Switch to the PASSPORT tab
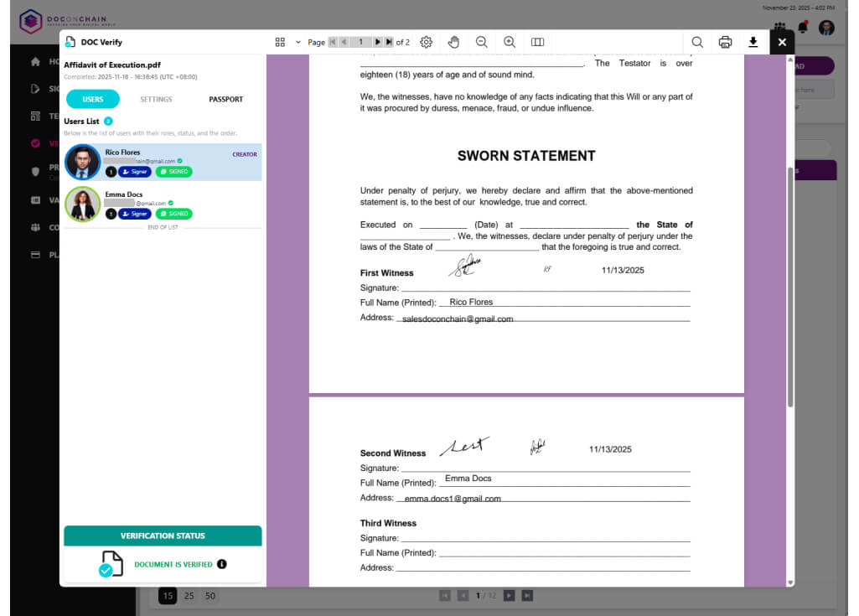859x616 pixels. (x=225, y=99)
